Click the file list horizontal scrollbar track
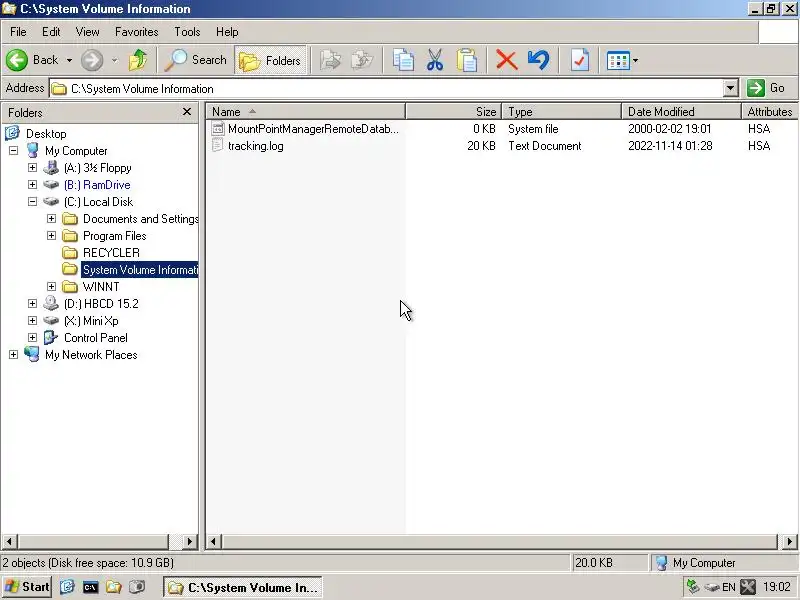The width and height of the screenshot is (800, 600). 499,541
